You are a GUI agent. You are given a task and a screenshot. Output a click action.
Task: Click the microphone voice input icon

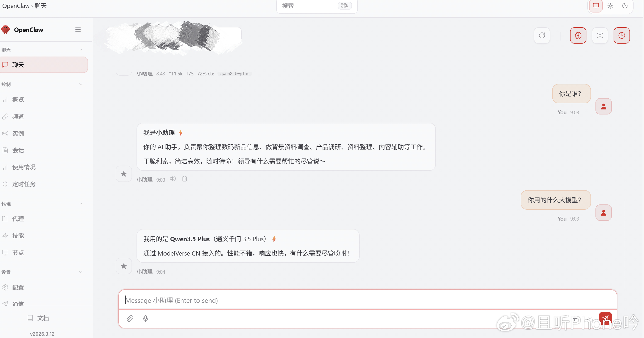(146, 318)
